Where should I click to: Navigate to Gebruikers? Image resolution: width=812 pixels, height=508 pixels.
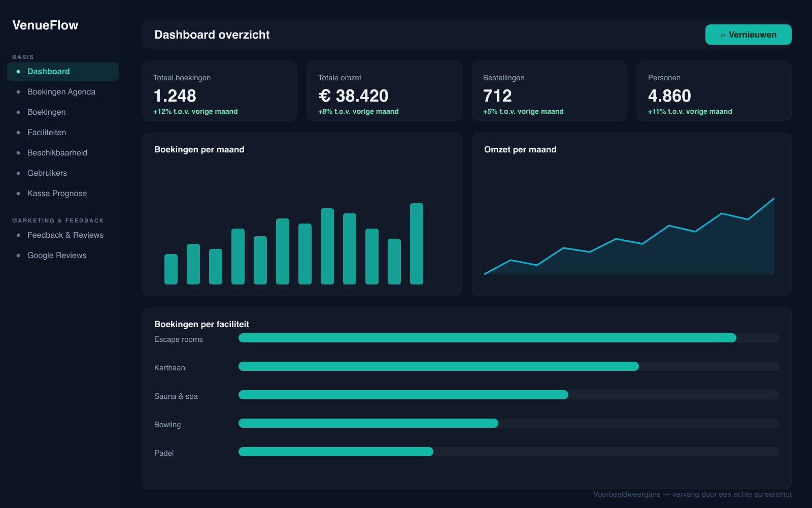coord(63,173)
